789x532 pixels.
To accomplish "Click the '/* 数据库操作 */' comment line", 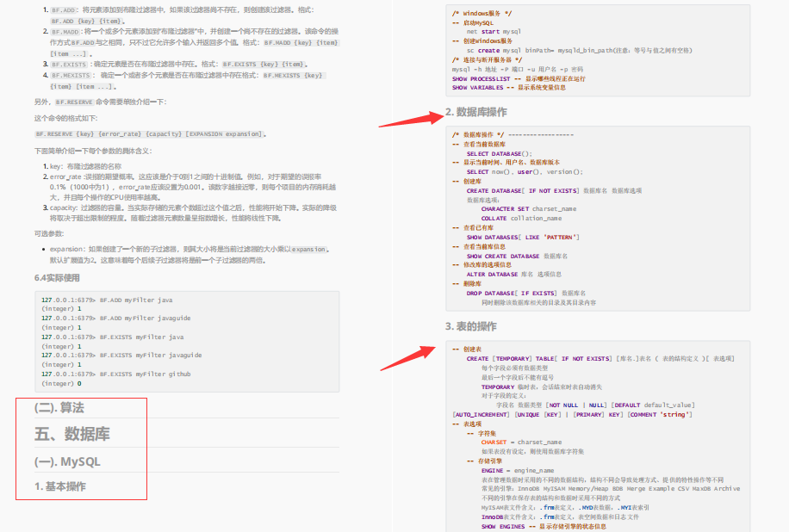I will pyautogui.click(x=513, y=135).
